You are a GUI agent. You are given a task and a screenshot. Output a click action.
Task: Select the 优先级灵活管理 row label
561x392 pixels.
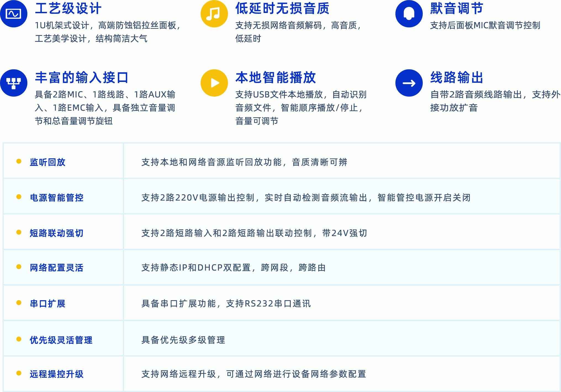[x=61, y=340]
